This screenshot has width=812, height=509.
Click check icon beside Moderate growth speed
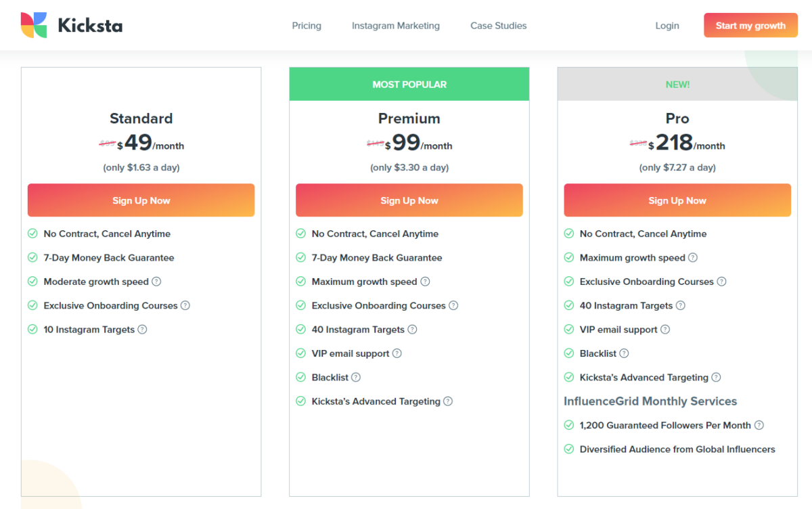(32, 282)
